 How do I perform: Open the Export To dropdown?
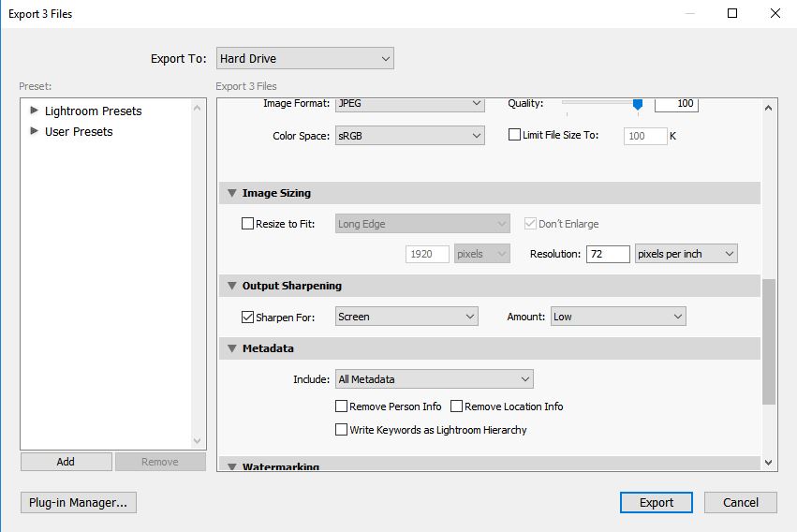304,59
